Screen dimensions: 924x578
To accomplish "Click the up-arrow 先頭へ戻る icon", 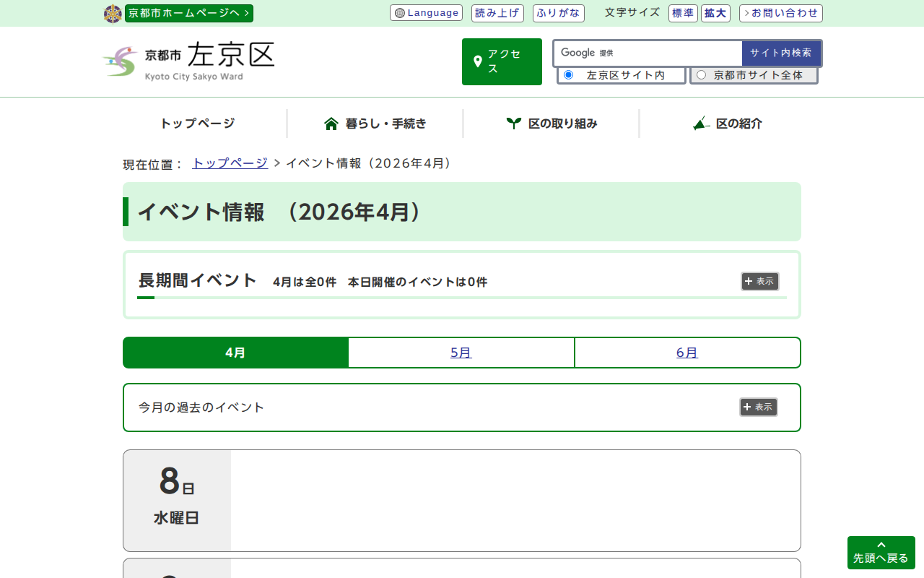I will (x=881, y=545).
